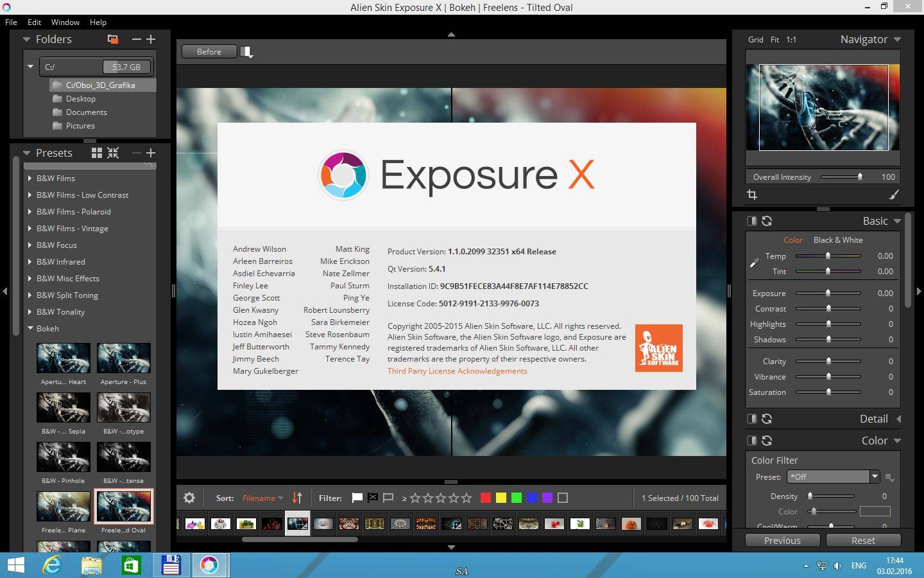Open Third Party License Acknowledgements link
The image size is (924, 578).
click(x=457, y=371)
